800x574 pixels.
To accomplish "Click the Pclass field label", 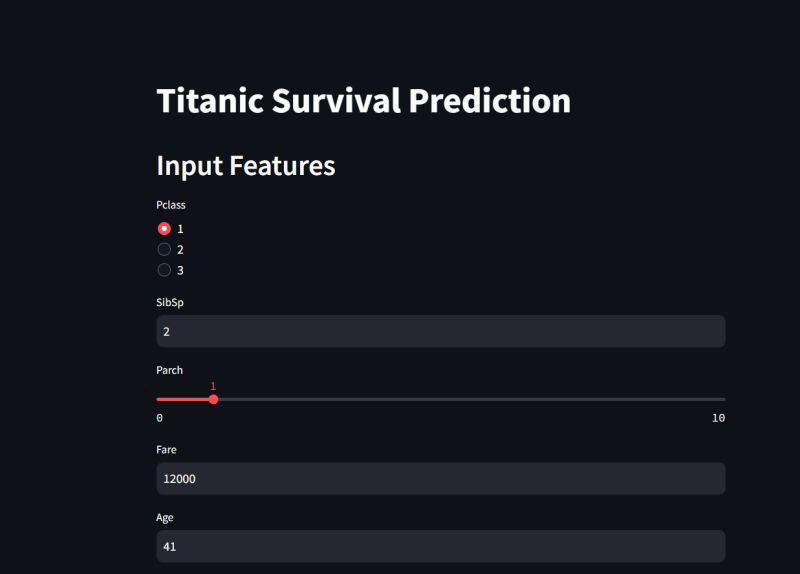I will [171, 205].
